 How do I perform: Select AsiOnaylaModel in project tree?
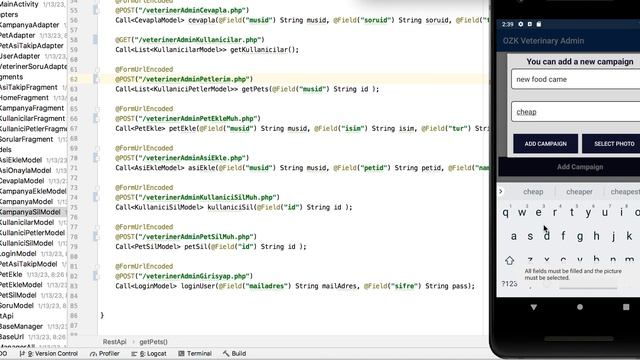coord(25,170)
